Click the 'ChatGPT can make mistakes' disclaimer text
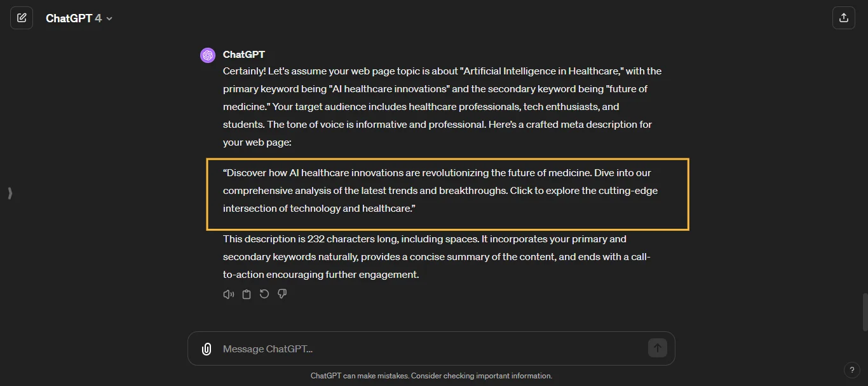Viewport: 868px width, 386px height. (x=431, y=376)
